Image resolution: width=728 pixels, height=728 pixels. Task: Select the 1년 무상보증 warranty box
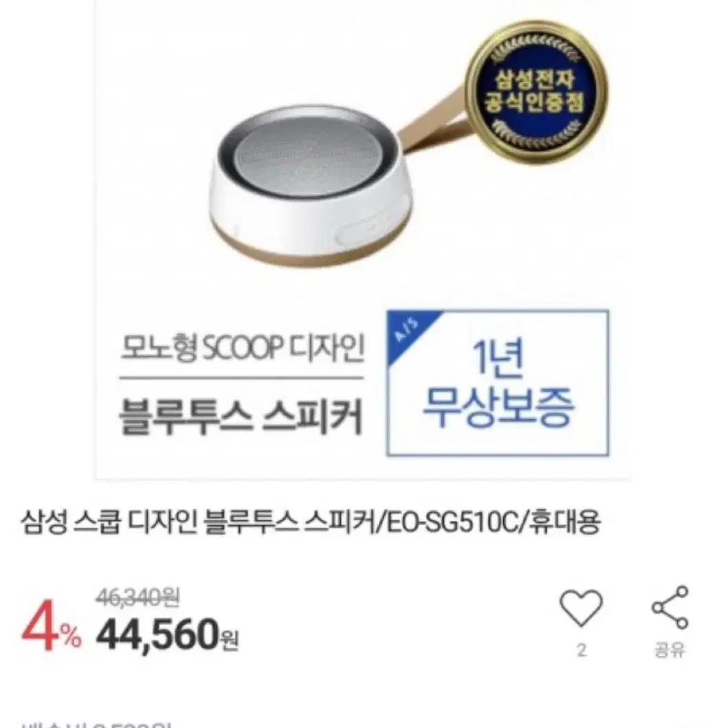click(x=498, y=383)
